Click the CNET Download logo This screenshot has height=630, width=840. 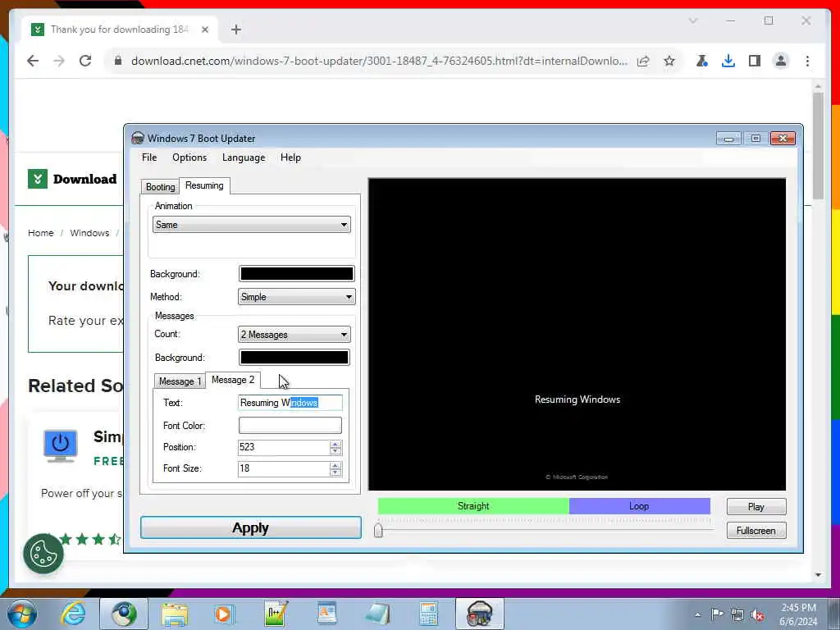pos(72,179)
